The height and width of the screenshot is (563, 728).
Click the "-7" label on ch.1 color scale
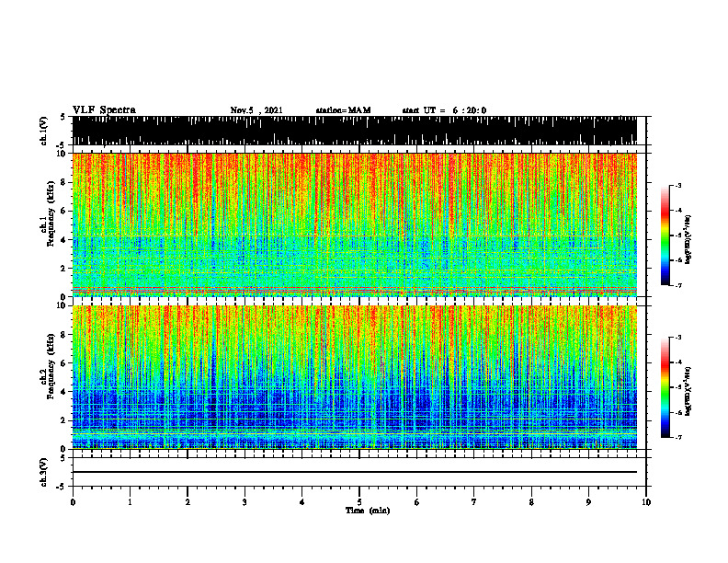(678, 285)
